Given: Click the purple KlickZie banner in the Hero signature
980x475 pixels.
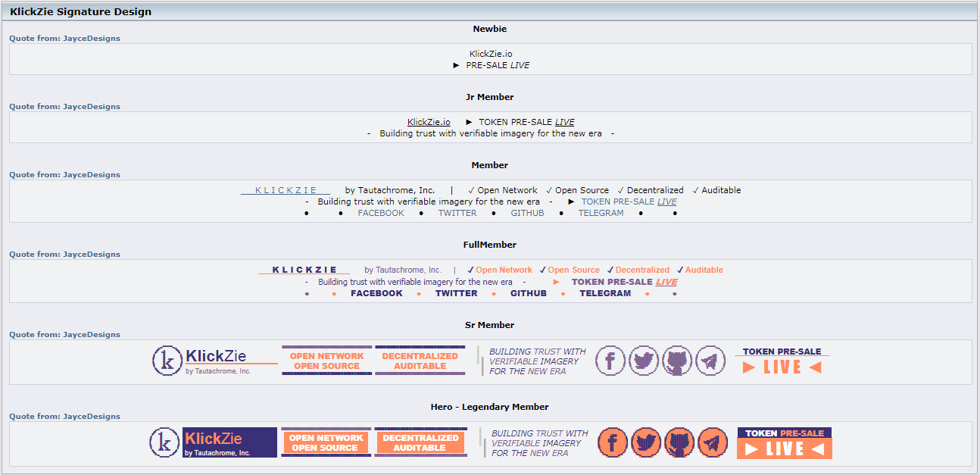Looking at the screenshot, I should coord(229,442).
